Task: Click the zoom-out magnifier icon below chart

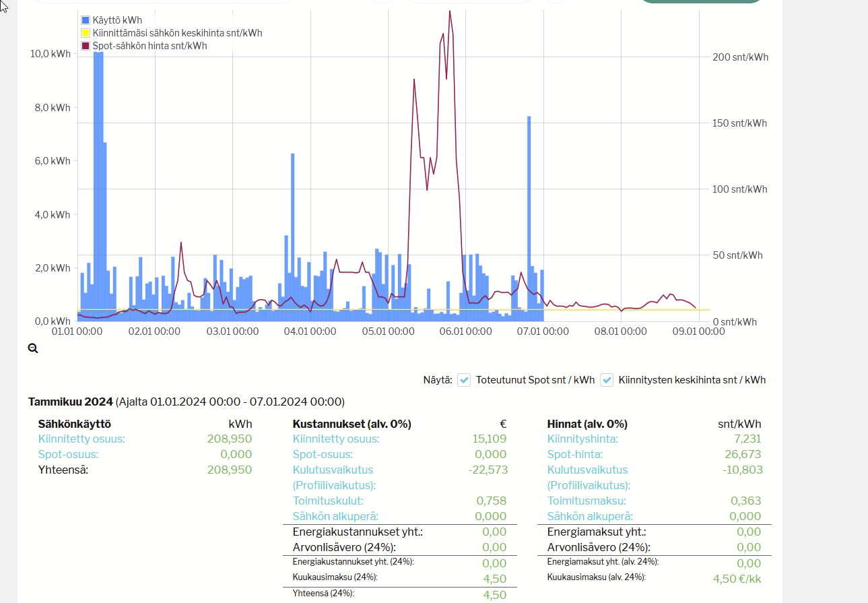Action: (x=33, y=348)
